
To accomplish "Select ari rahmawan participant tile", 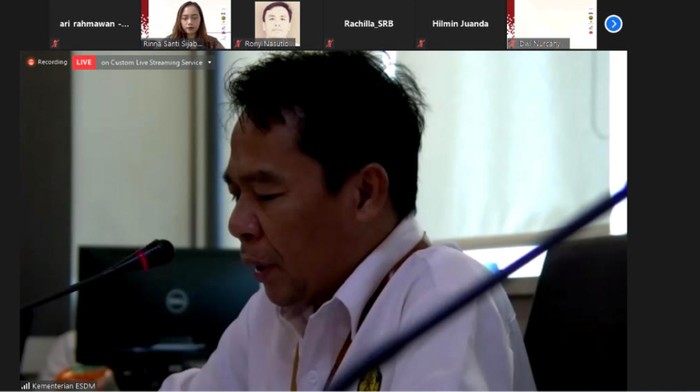I will [x=94, y=24].
